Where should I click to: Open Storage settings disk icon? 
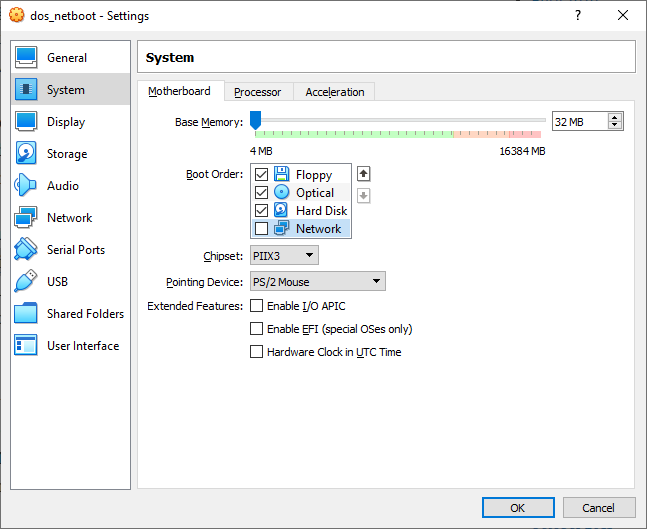[26, 153]
